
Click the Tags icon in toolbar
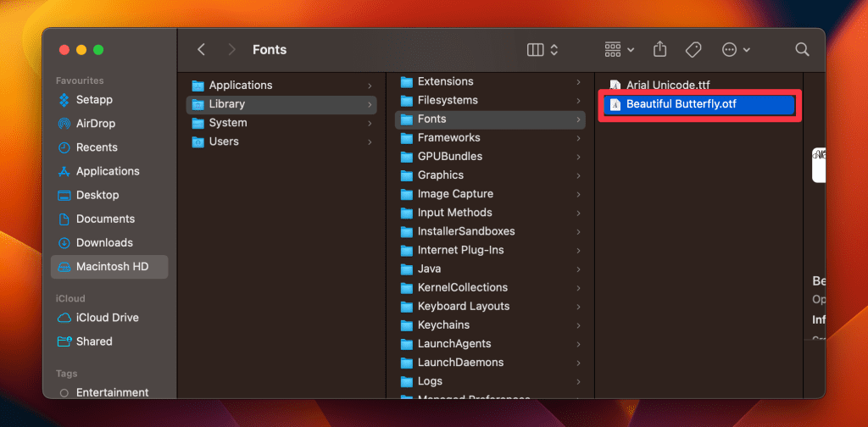pyautogui.click(x=693, y=50)
